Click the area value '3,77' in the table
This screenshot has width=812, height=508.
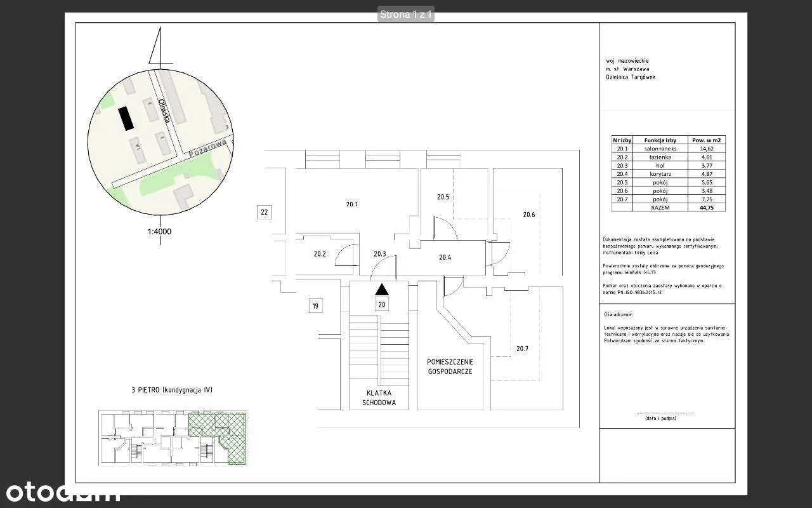[707, 165]
